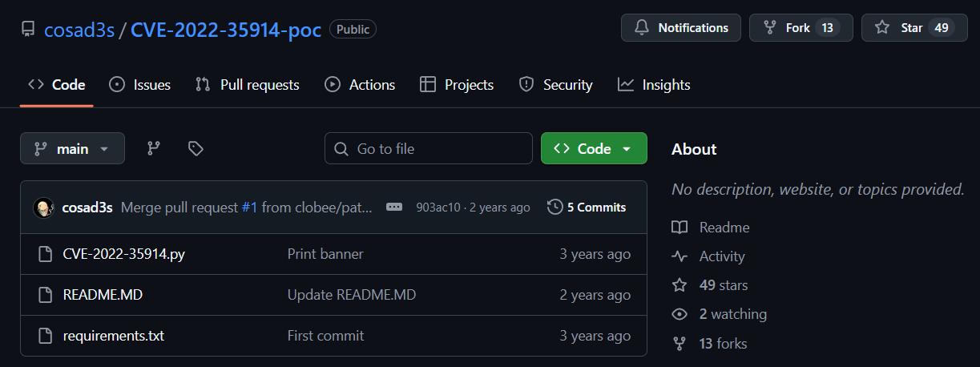The height and width of the screenshot is (367, 980).
Task: Expand commit message ellipsis button
Action: click(394, 208)
